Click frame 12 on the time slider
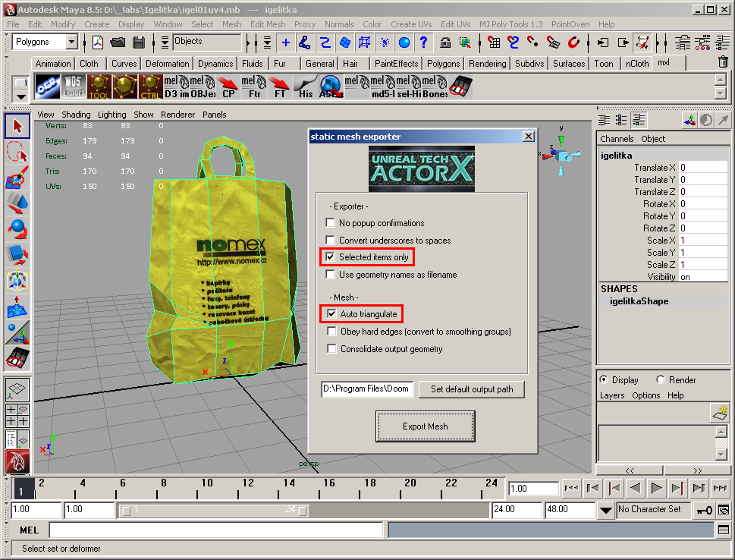Viewport: 735px width, 560px height. (239, 488)
